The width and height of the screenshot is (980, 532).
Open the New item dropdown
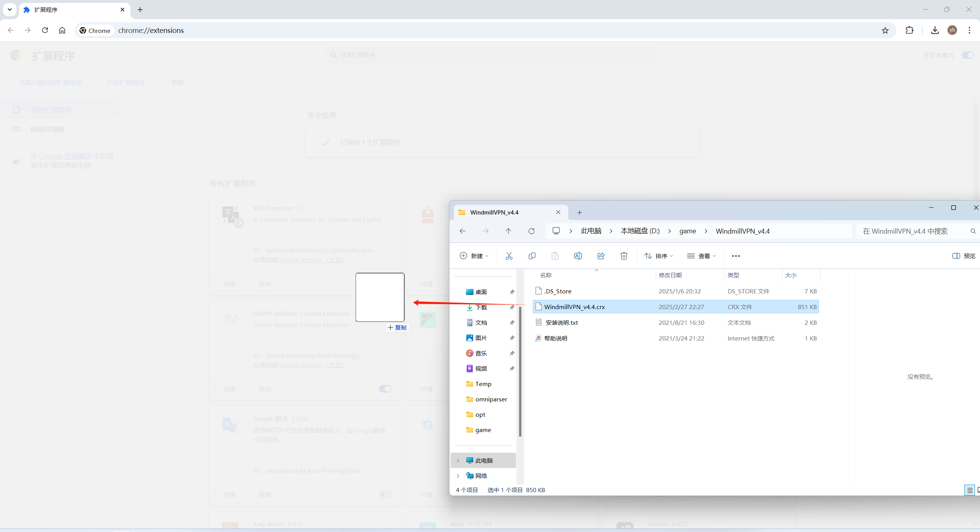[474, 256]
